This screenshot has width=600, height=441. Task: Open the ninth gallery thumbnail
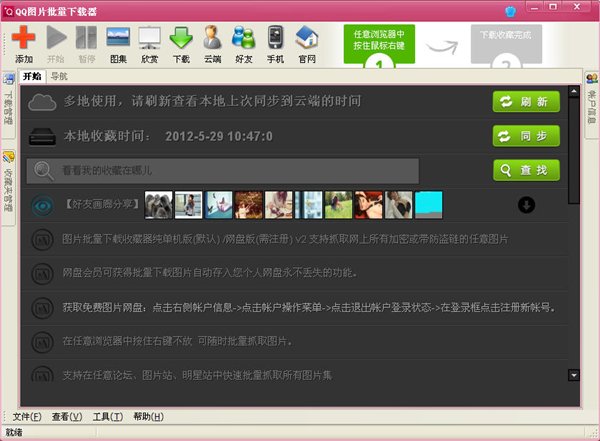398,205
